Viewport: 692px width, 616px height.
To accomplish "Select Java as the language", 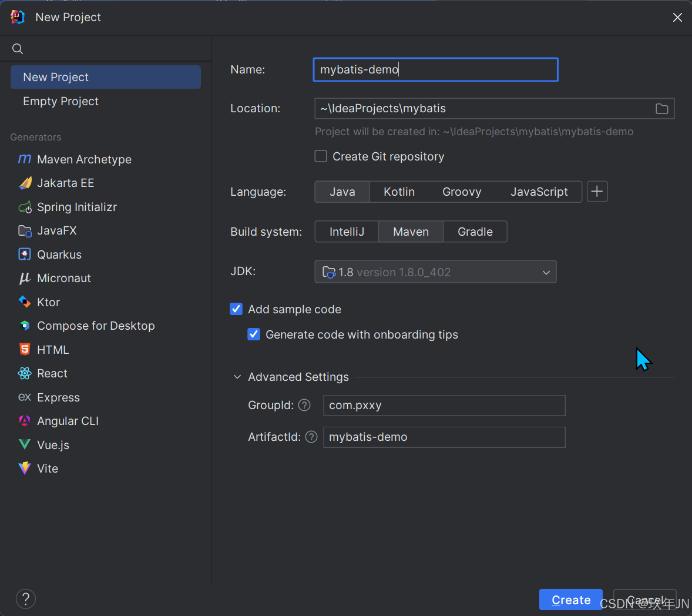I will pos(342,192).
